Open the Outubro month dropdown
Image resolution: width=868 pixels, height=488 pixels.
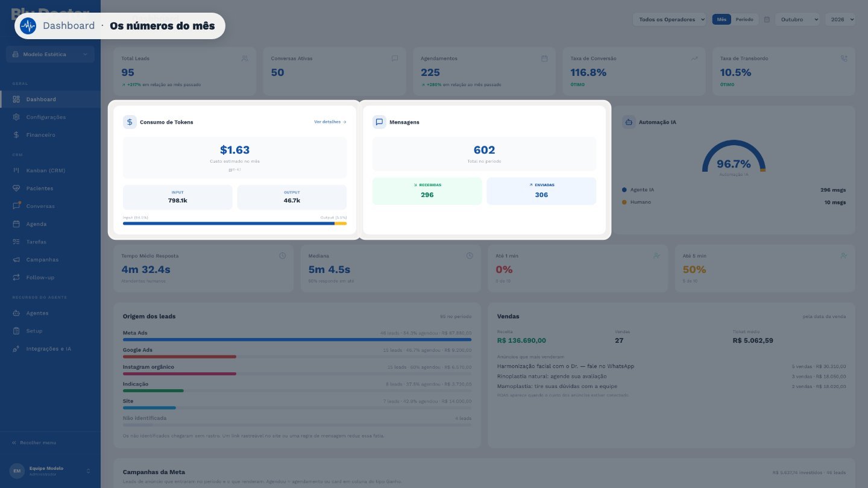(797, 19)
